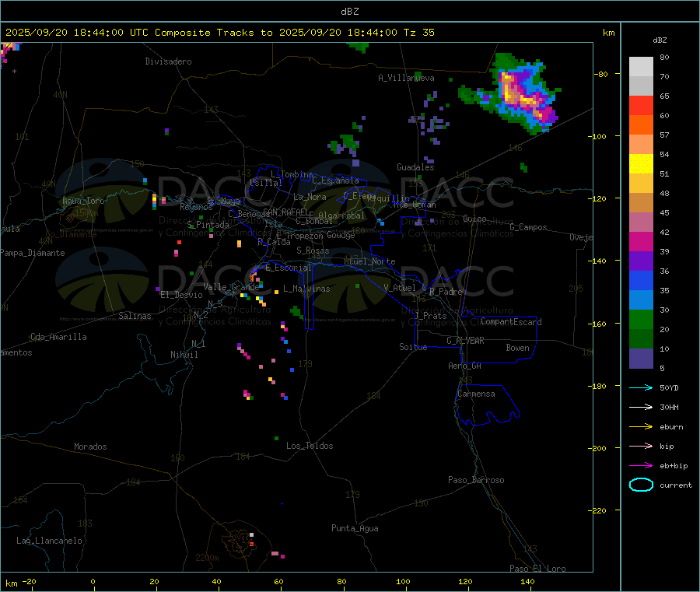Click the Valle_Grande map label
Image resolution: width=700 pixels, height=592 pixels.
pos(231,287)
